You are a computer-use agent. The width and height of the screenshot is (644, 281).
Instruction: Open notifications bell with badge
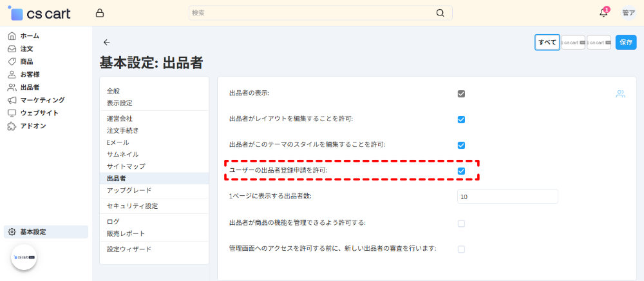point(604,12)
